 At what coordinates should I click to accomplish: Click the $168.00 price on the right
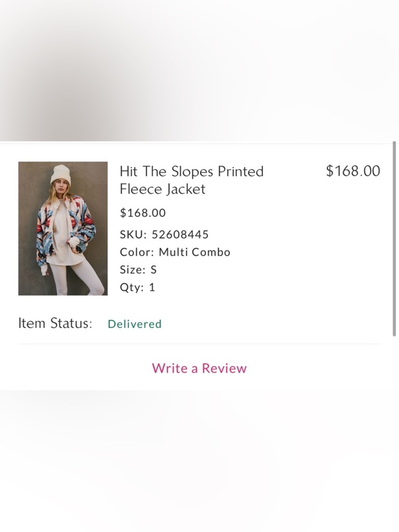353,170
